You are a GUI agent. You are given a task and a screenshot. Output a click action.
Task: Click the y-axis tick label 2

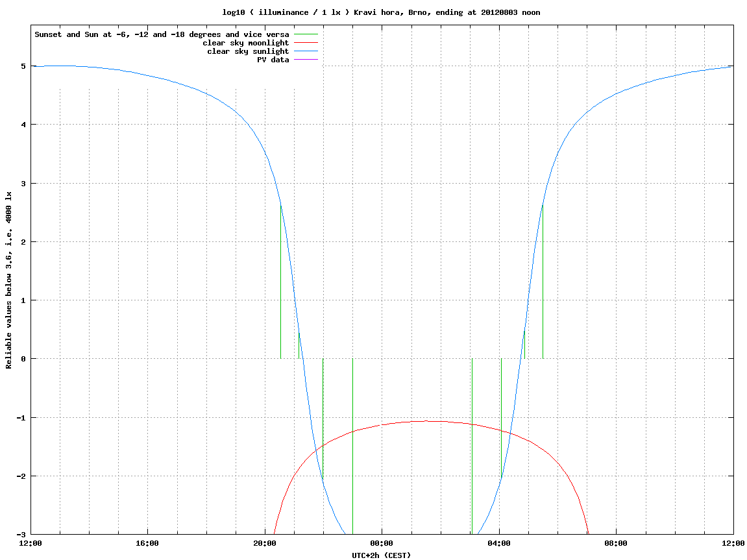pos(23,242)
